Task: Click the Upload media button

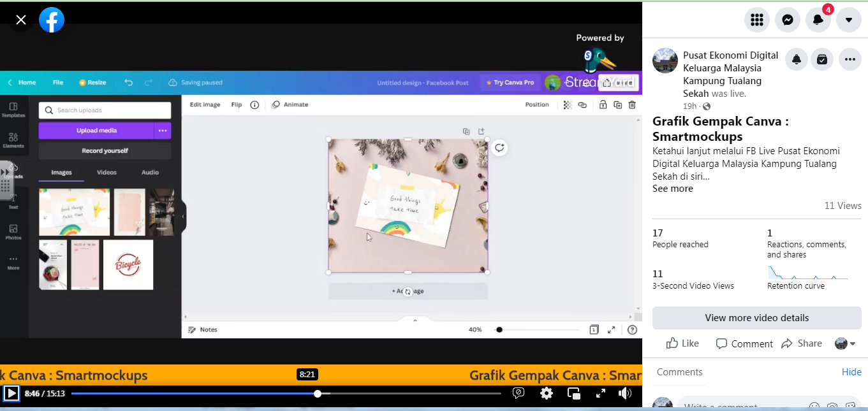Action: tap(96, 131)
